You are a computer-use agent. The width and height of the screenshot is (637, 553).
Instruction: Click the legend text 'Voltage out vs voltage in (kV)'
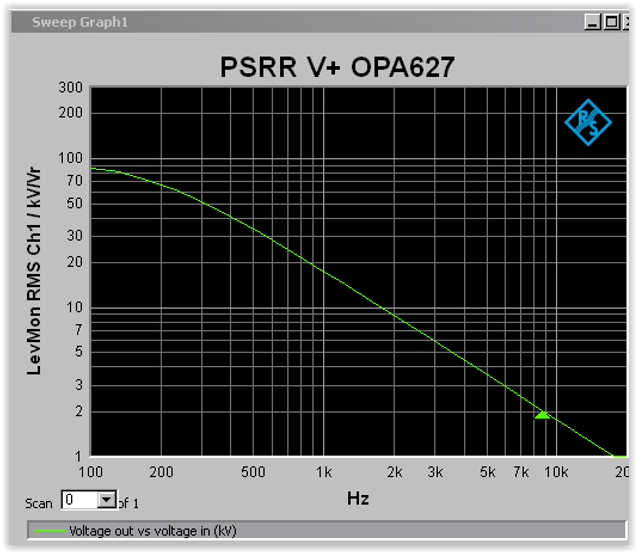(x=153, y=531)
